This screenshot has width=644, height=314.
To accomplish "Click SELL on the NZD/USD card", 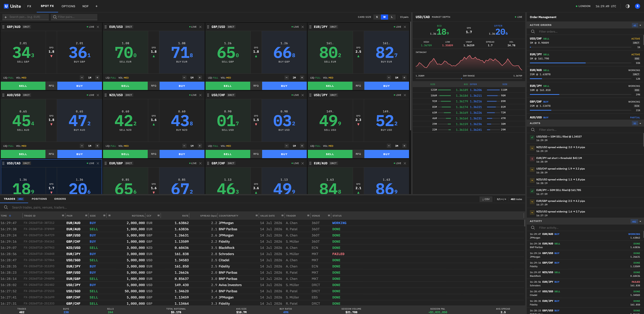I will point(125,154).
